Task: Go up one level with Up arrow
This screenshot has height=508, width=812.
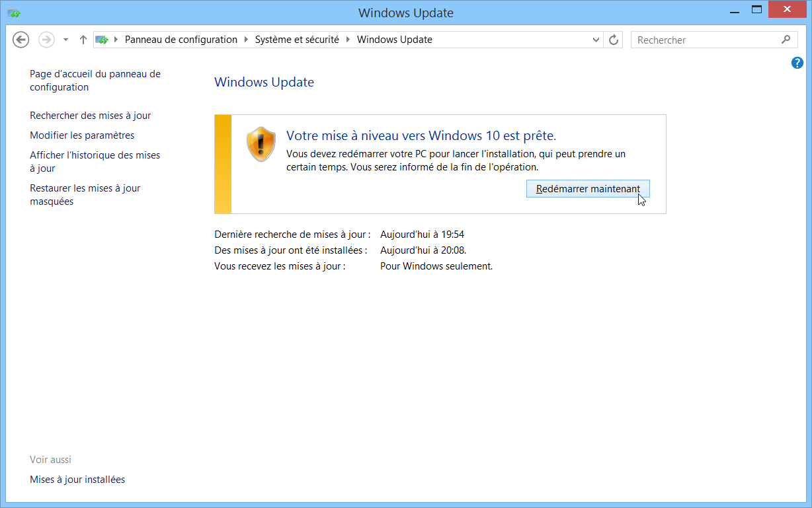Action: pyautogui.click(x=83, y=40)
